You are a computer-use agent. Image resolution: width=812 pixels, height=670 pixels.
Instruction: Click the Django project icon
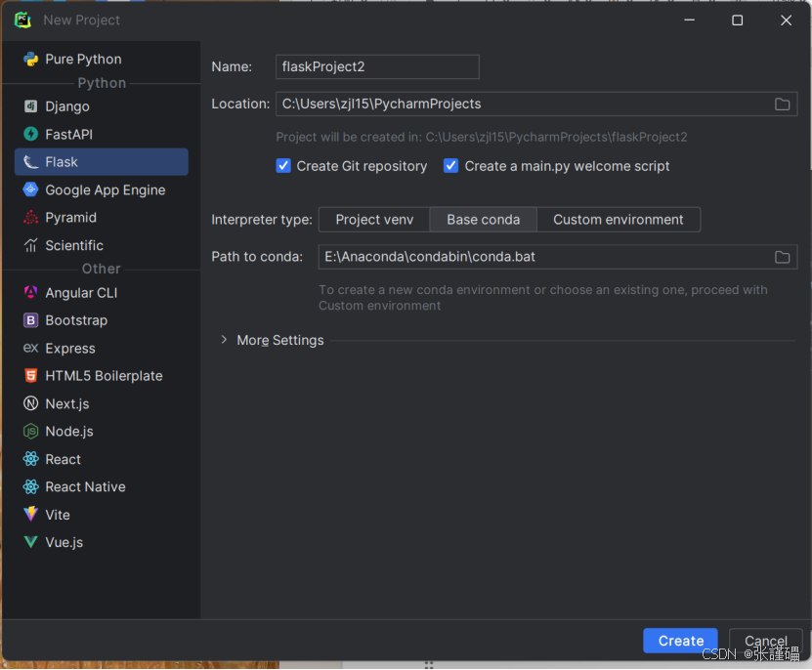(x=30, y=106)
